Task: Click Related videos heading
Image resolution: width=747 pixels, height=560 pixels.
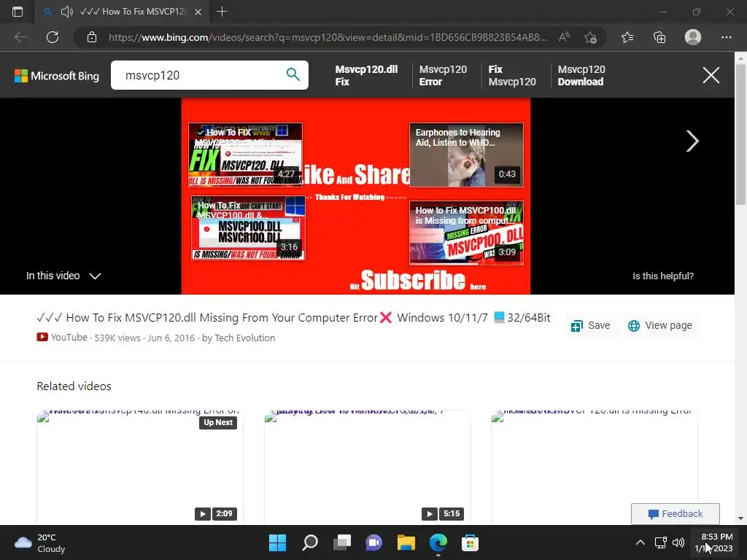Action: point(74,386)
